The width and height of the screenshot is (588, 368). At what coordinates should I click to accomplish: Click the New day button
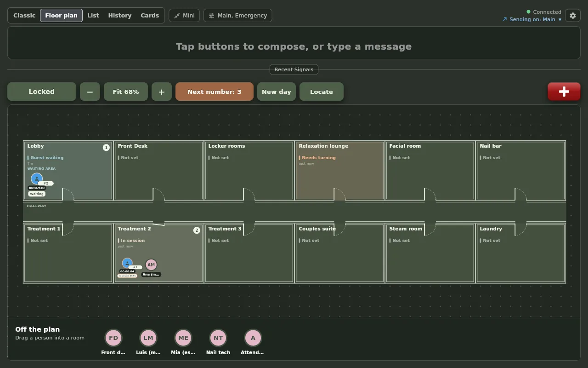pyautogui.click(x=277, y=92)
